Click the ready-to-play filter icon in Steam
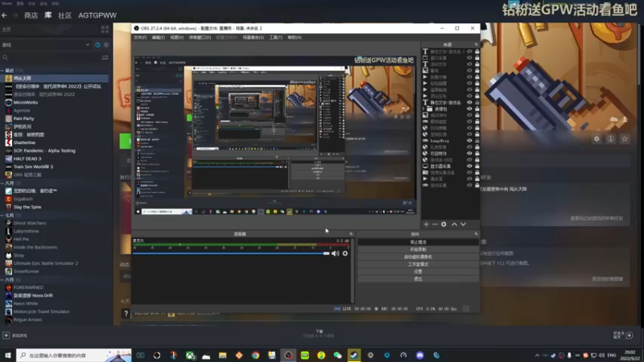The image size is (644, 362). (x=106, y=45)
